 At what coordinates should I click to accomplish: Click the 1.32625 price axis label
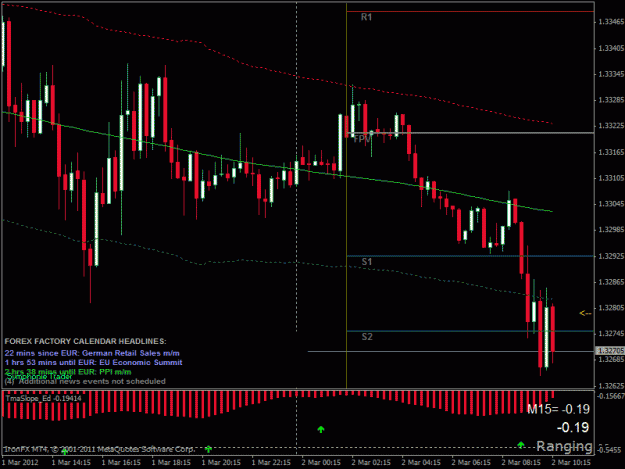click(611, 386)
